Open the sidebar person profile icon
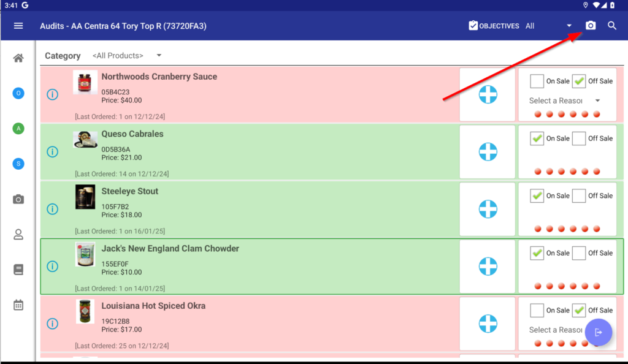Screen dimensions: 628x364 18,234
